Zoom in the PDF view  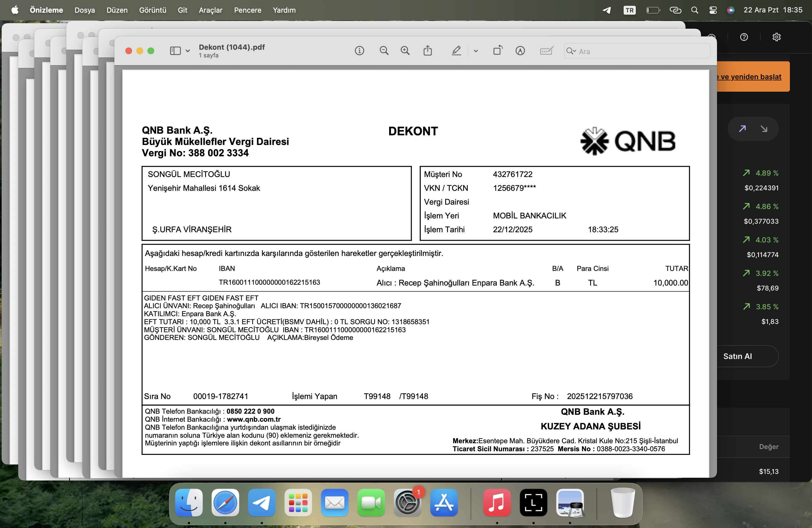(405, 51)
